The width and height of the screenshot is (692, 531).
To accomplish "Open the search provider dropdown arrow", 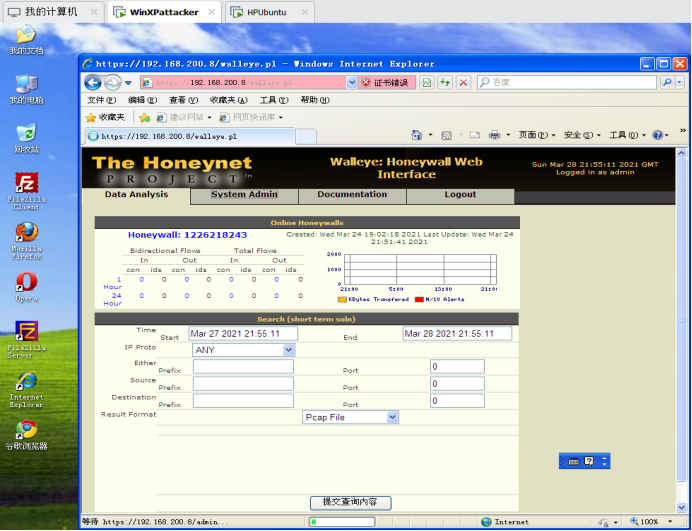I will pos(679,83).
